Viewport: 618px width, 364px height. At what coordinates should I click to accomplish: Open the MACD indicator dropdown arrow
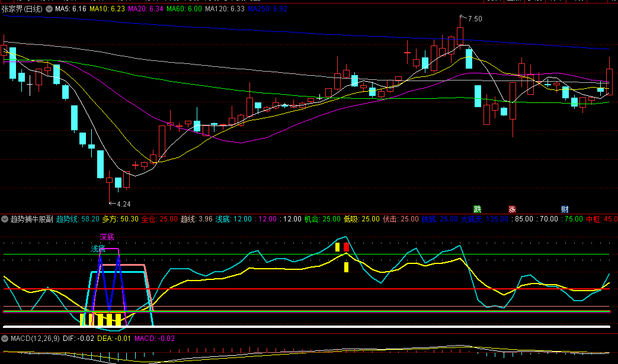[5, 339]
